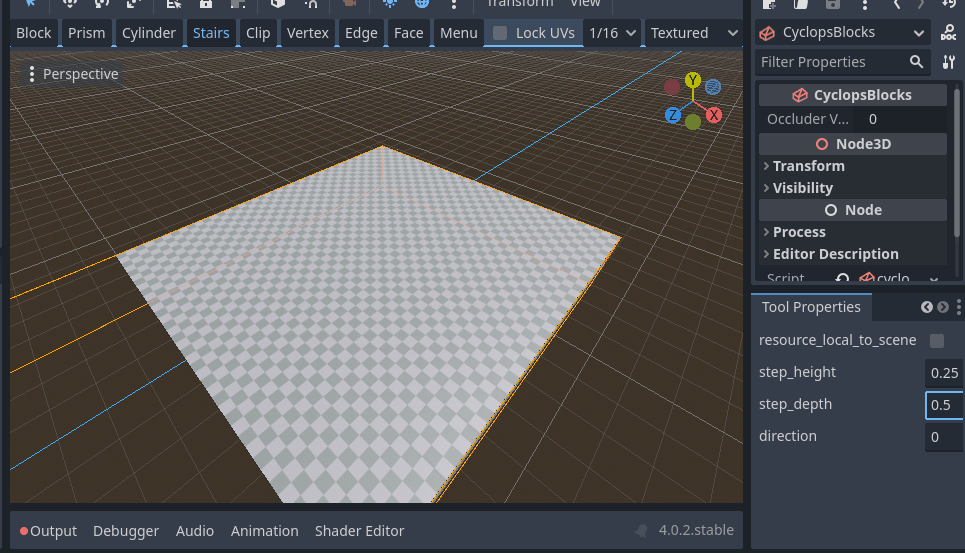The image size is (965, 553).
Task: Click the red X axis gizmo handle
Action: tap(714, 115)
